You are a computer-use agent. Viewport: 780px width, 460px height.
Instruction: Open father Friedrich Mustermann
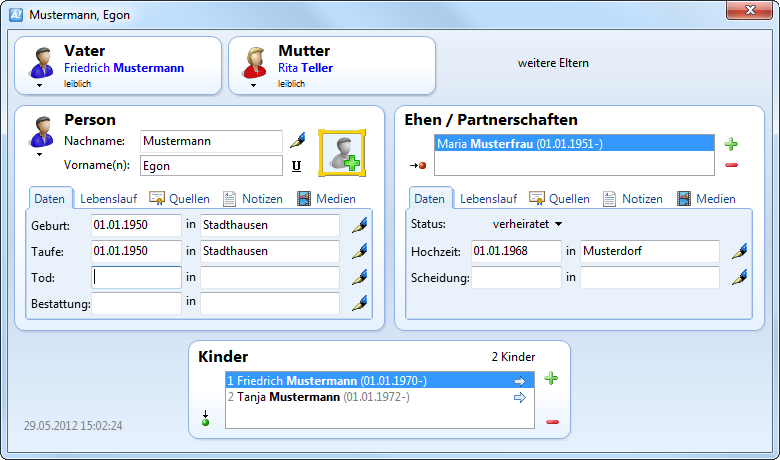(x=124, y=68)
